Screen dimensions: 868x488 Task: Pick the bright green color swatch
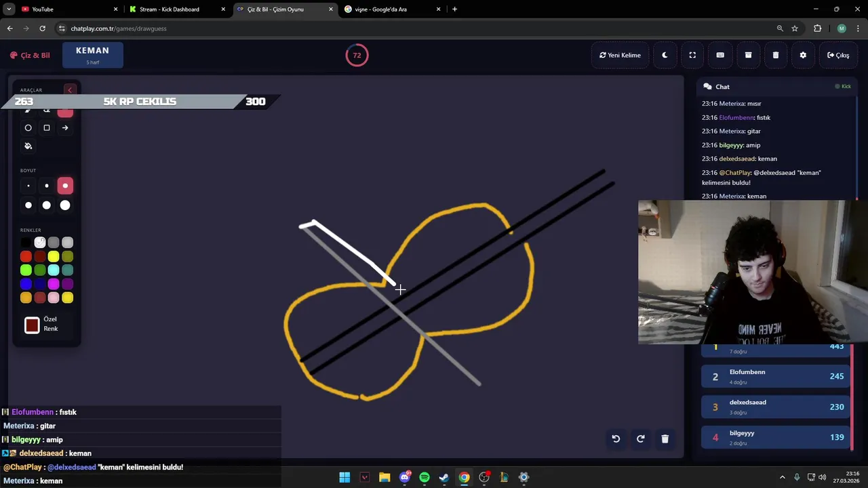pyautogui.click(x=26, y=270)
